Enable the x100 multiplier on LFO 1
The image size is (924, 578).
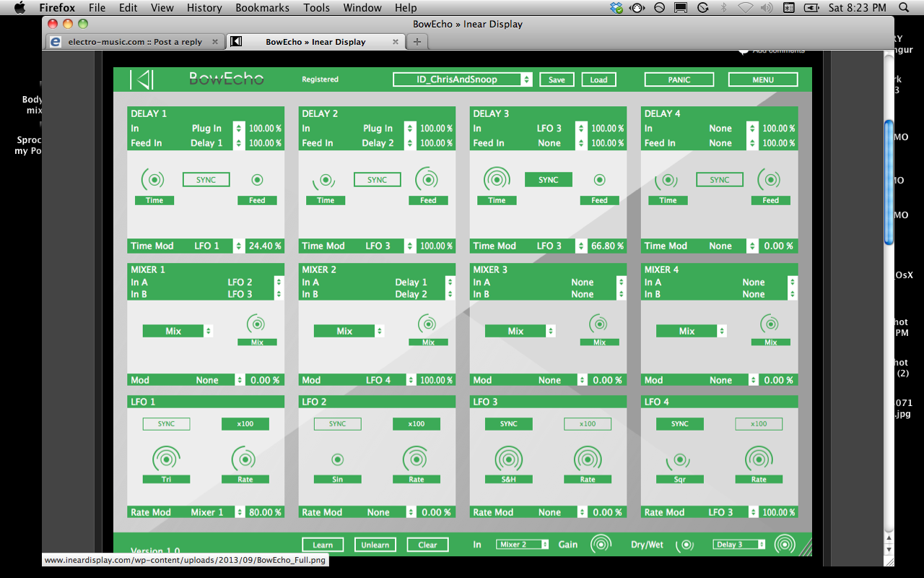245,424
